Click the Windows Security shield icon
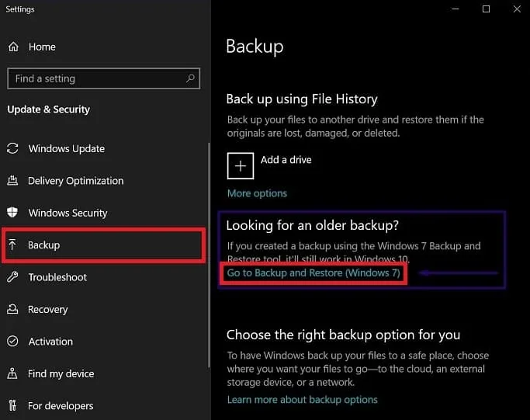Screen dimensions: 530x420 pyautogui.click(x=12, y=213)
